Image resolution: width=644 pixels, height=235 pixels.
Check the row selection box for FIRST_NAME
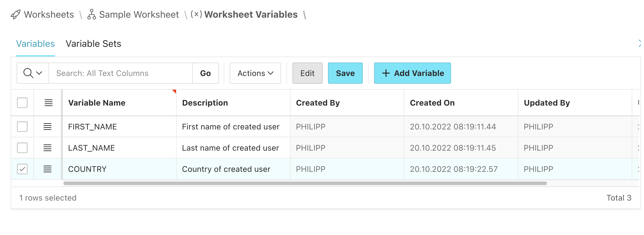[x=22, y=127]
